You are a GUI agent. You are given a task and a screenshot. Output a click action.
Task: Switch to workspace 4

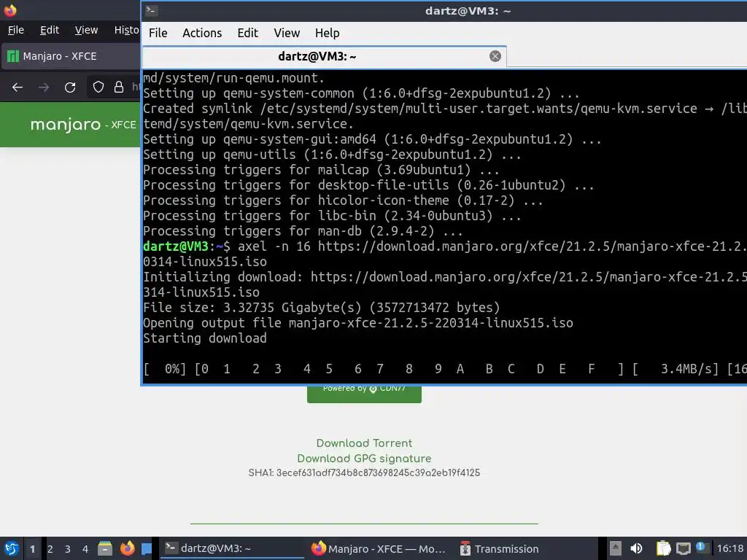85,549
